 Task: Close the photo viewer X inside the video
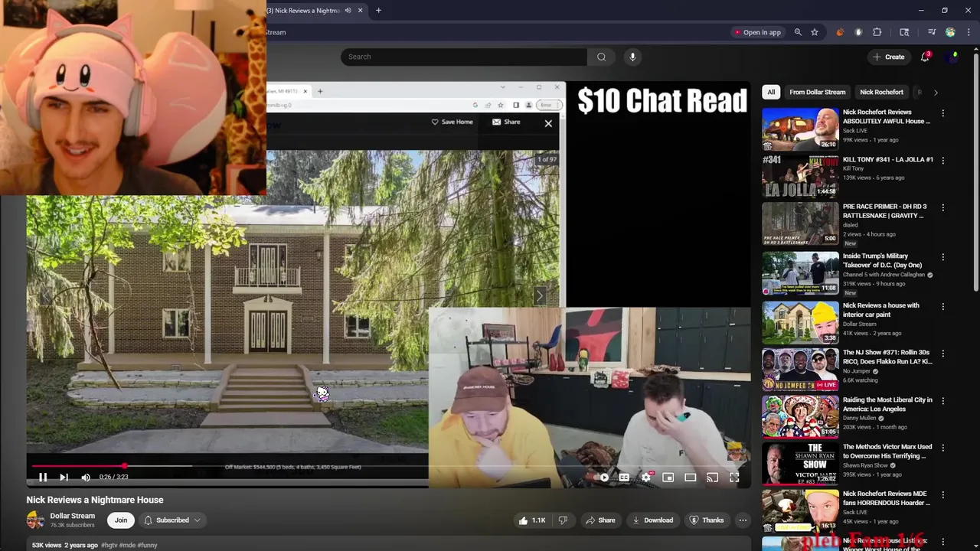(548, 123)
